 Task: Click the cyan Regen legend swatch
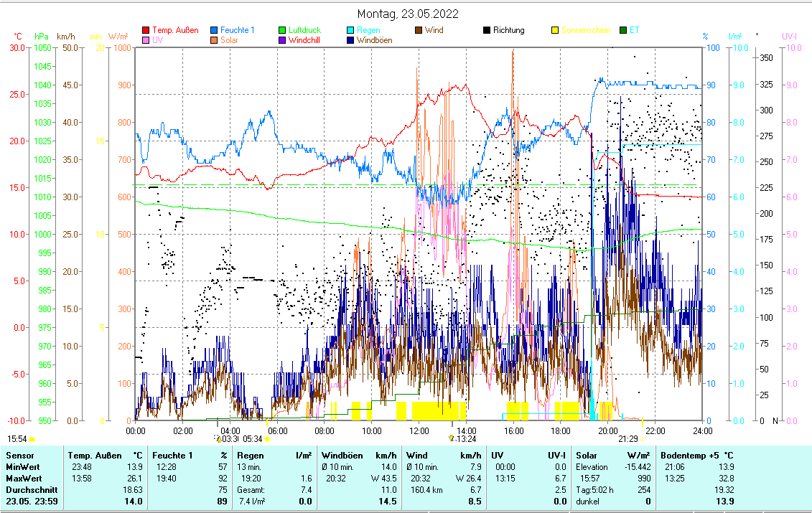(350, 31)
